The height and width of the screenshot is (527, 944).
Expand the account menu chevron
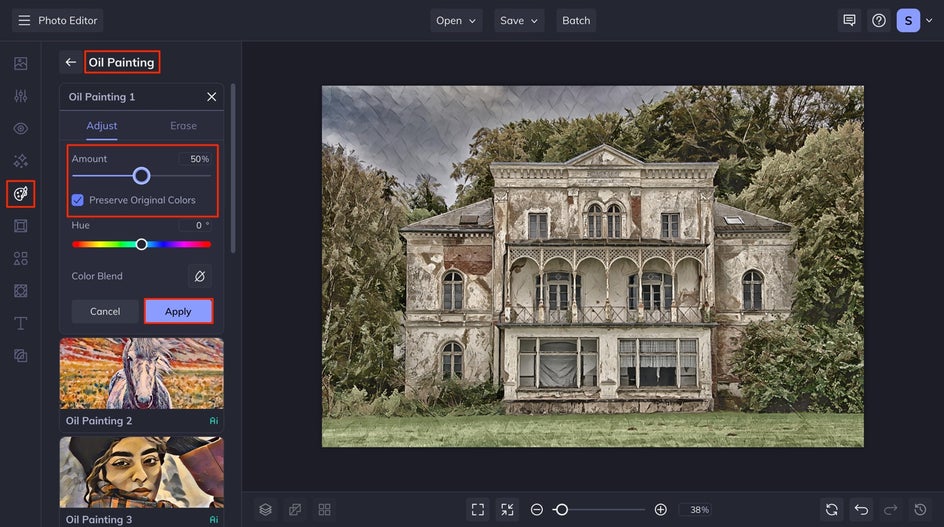click(929, 20)
